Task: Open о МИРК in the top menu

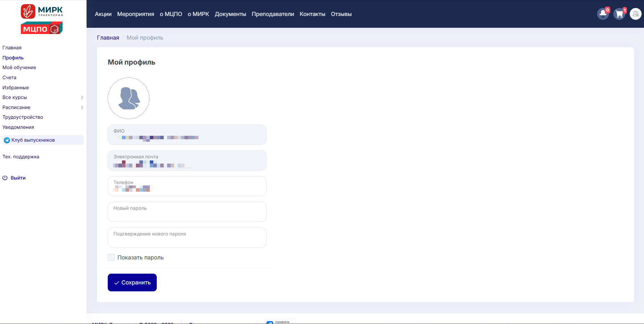Action: pyautogui.click(x=198, y=14)
